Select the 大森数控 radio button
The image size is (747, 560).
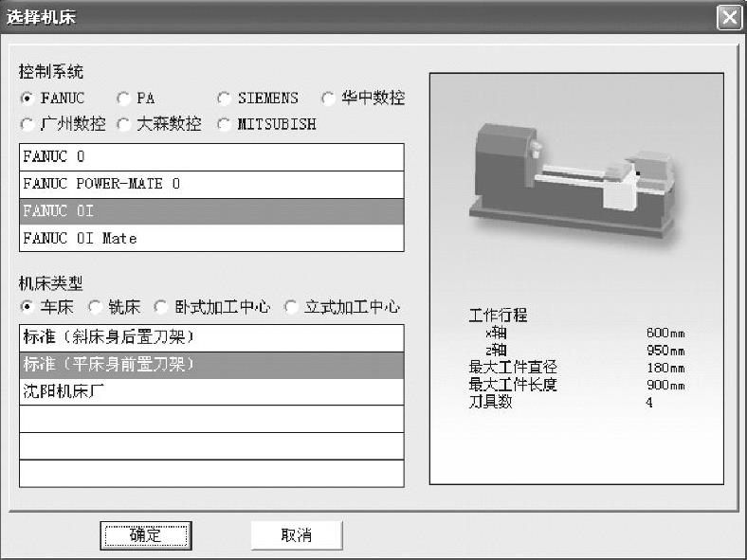123,124
